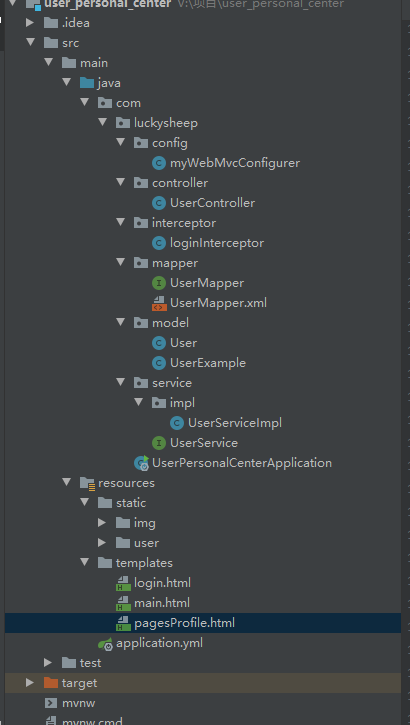The width and height of the screenshot is (410, 725).
Task: Select the UserMapper interface label
Action: 207,283
